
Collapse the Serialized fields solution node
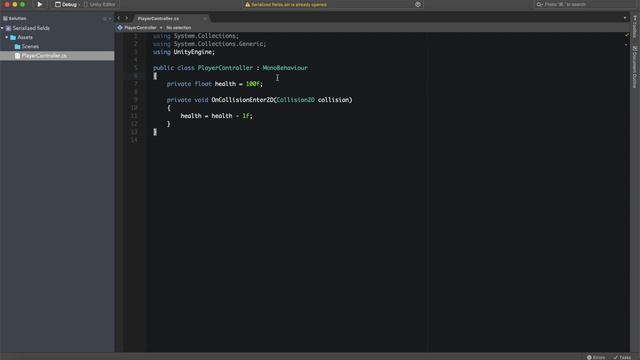[x=2, y=28]
